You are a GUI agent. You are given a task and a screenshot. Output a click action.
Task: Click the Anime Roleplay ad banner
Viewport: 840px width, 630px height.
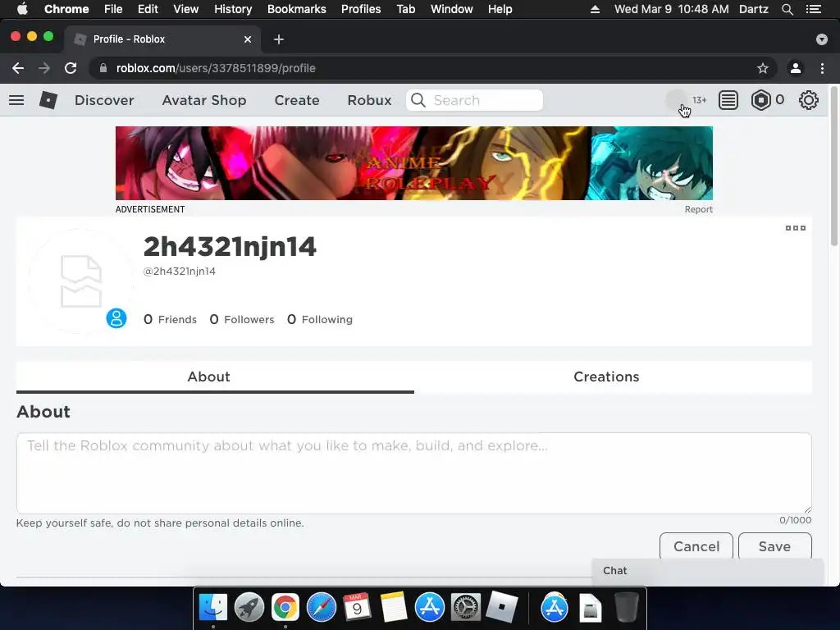[x=414, y=163]
